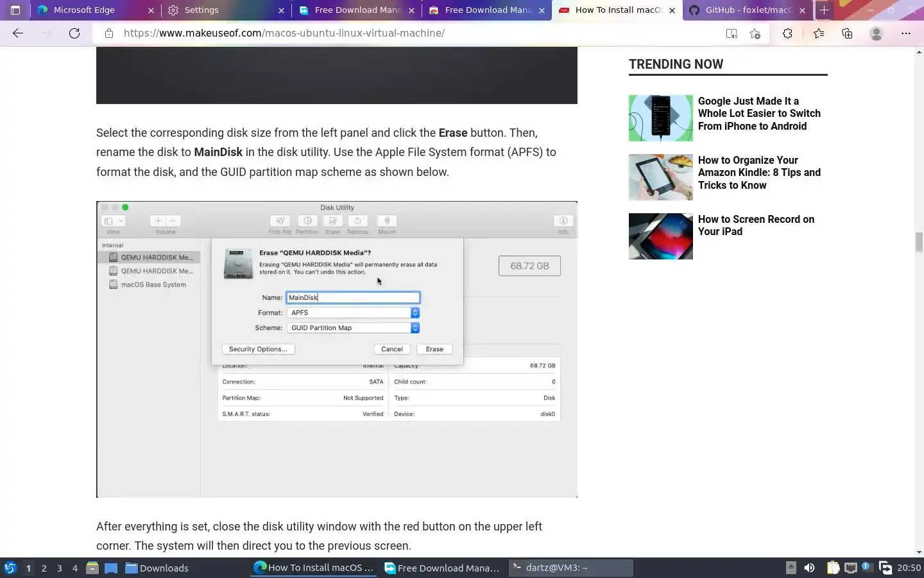Open the clipboard notes tray icon
The image size is (924, 578).
pos(833,568)
